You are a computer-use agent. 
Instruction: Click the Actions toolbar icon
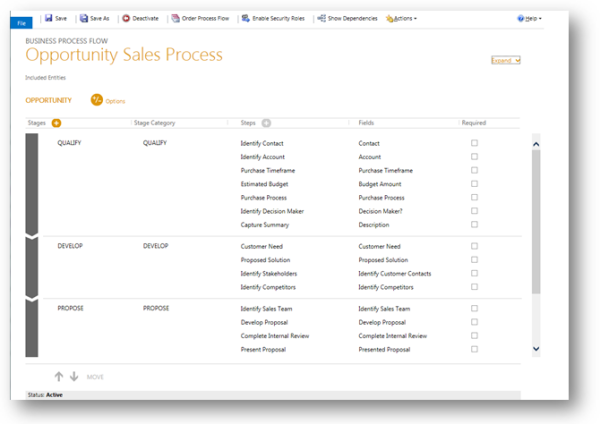[389, 19]
